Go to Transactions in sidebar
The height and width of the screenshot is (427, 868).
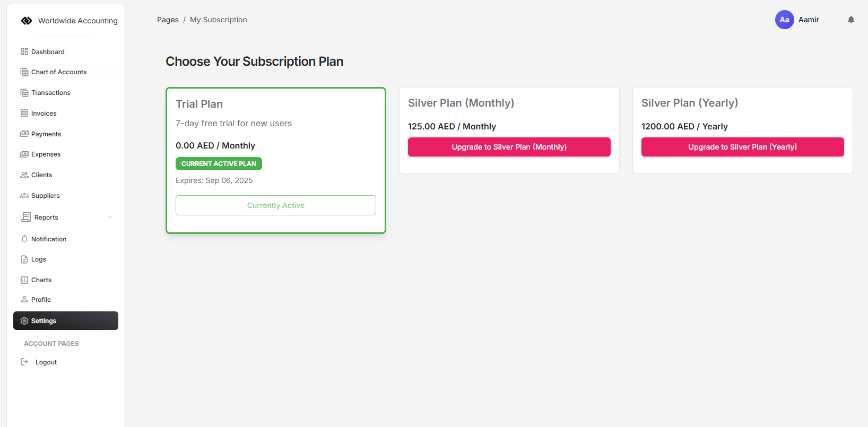point(50,93)
